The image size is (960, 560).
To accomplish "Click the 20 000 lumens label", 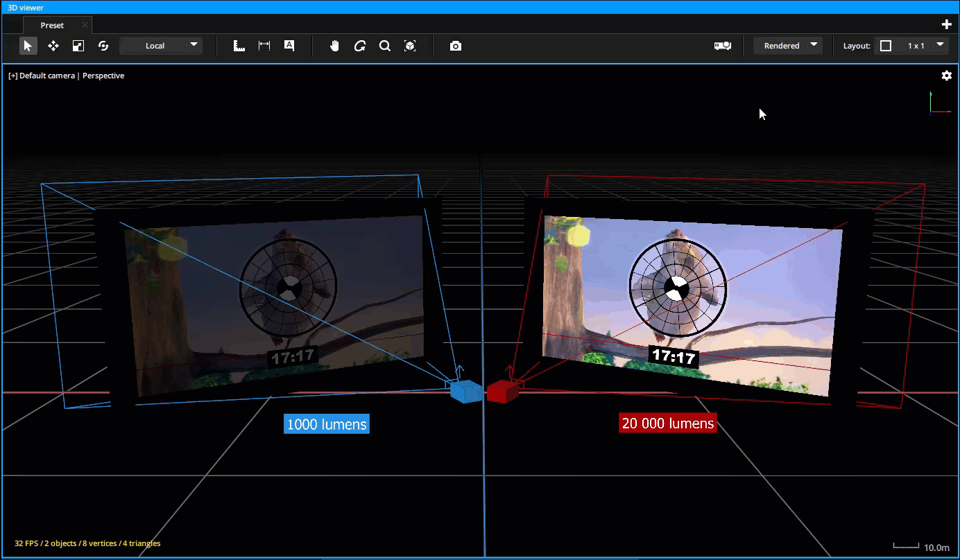I will 667,423.
